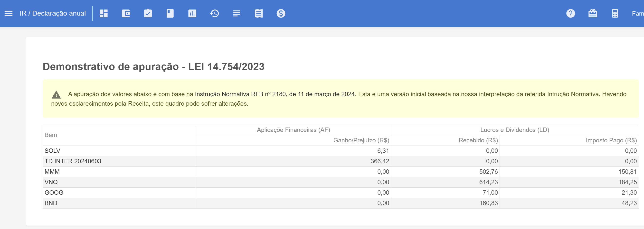
Task: Open the hamburger navigation menu
Action: [9, 13]
